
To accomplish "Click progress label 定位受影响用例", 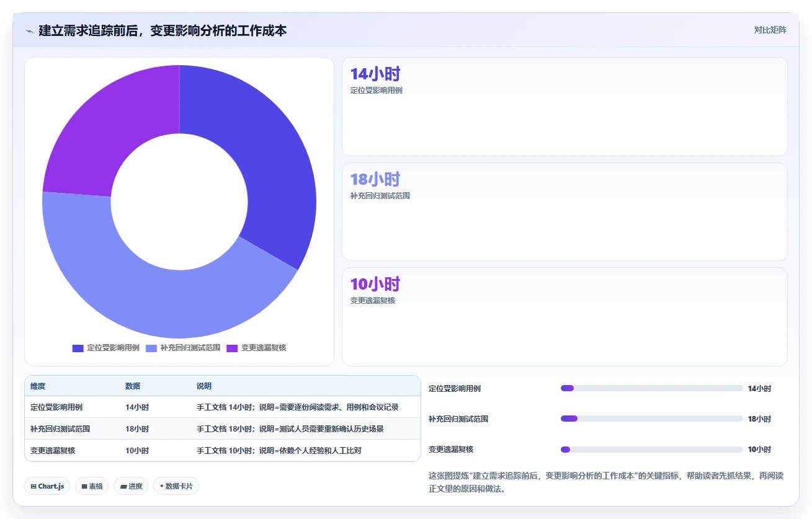I will 455,389.
